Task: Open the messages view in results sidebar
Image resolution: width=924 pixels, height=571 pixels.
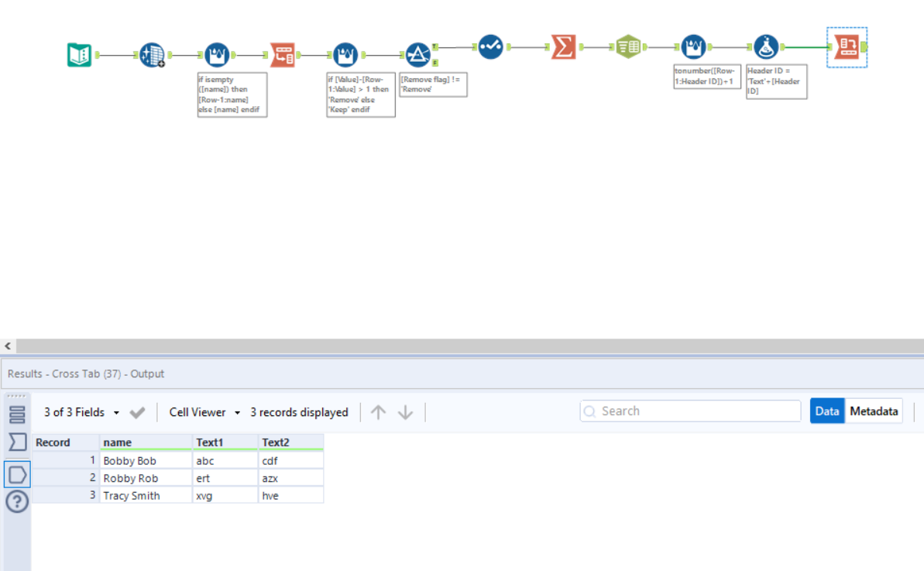Action: (x=17, y=442)
